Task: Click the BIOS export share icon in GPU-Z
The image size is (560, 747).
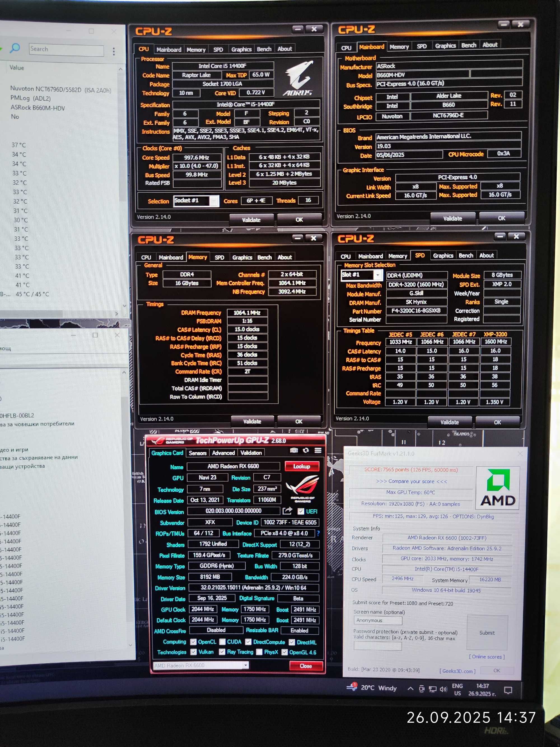Action: pos(287,511)
